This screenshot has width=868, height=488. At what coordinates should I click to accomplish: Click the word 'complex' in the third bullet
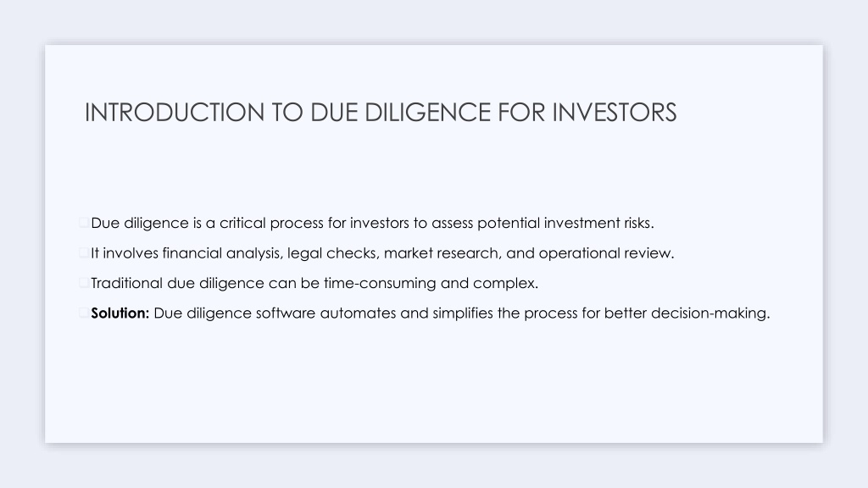[x=504, y=284]
